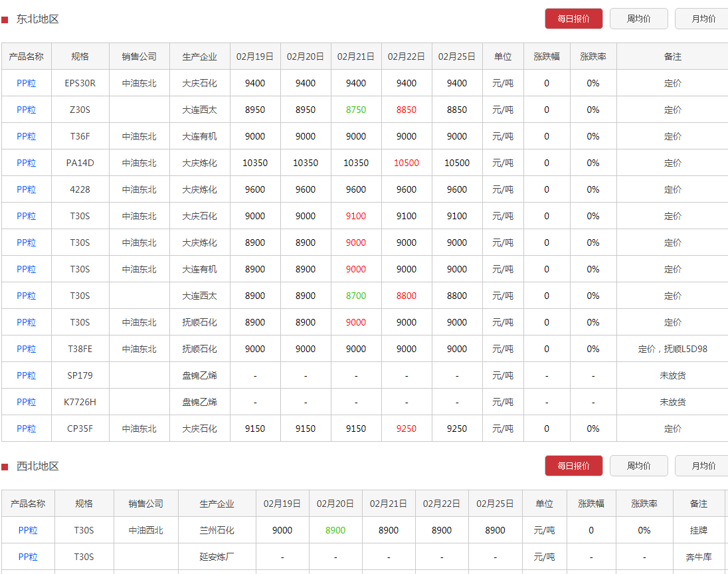Open PP粒 link in PA14D row
This screenshot has height=574, width=728.
(x=27, y=163)
